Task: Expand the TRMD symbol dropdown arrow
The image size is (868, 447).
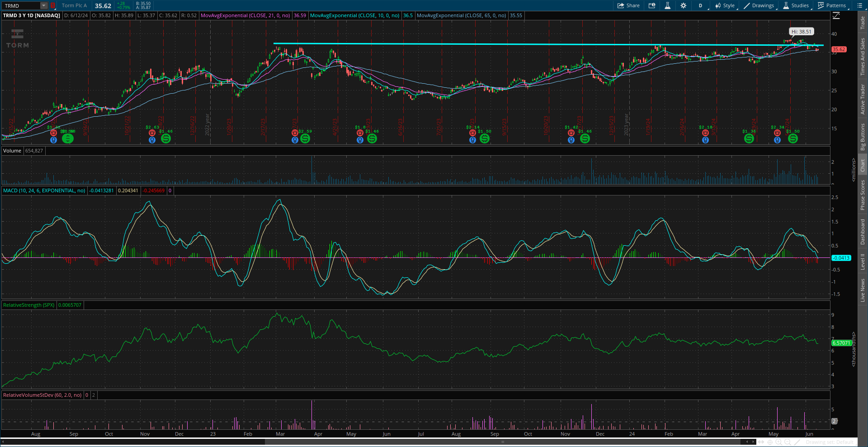Action: (44, 5)
